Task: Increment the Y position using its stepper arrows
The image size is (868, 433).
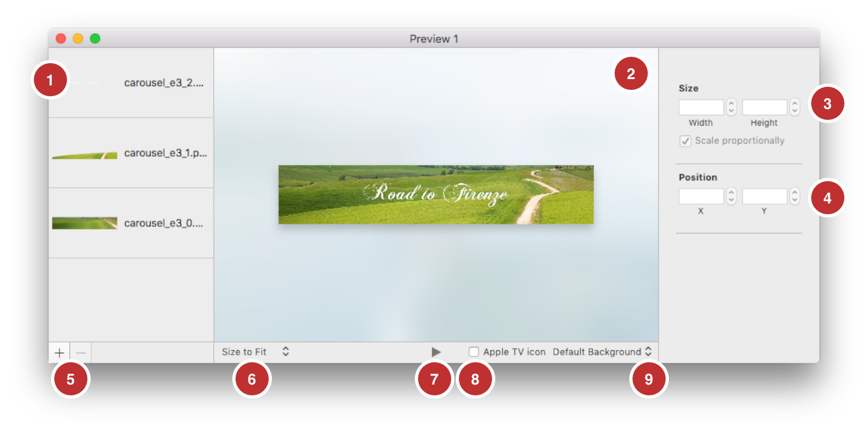Action: point(794,193)
